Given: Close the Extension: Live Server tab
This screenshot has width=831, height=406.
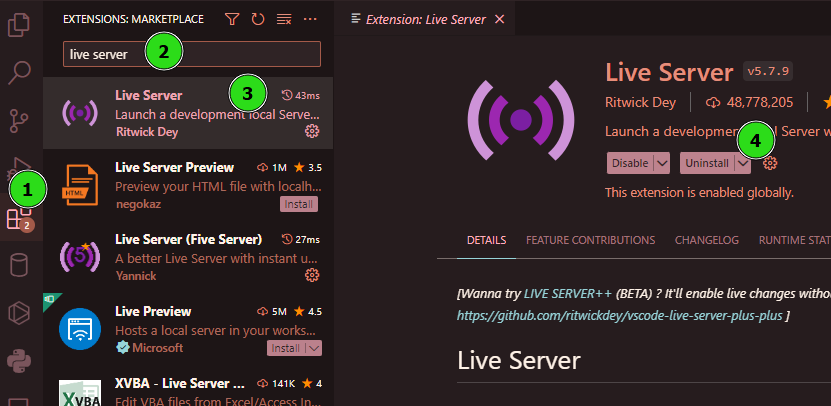Looking at the screenshot, I should tap(499, 20).
